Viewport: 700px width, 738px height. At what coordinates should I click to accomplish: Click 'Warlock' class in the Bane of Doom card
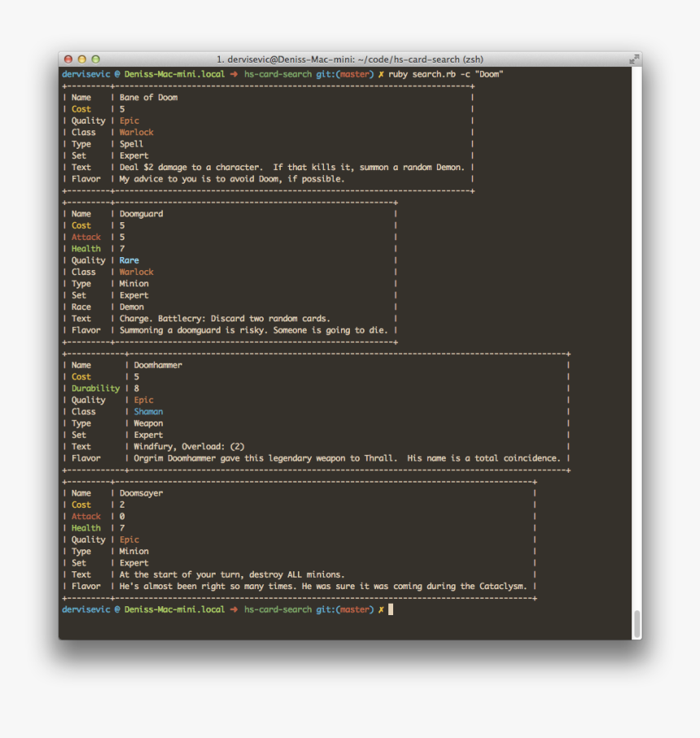136,133
